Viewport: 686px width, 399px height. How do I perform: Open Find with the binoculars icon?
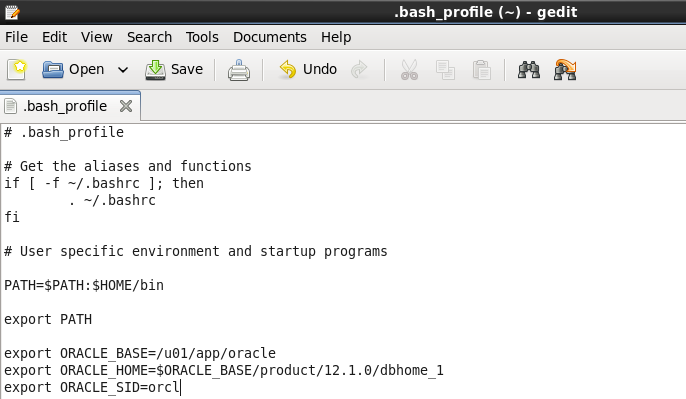pyautogui.click(x=528, y=70)
